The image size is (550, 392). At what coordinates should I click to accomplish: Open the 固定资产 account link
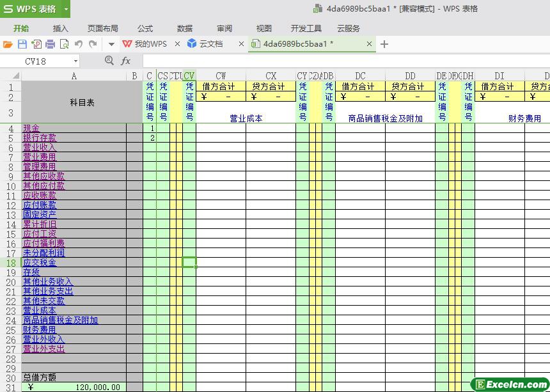(x=40, y=215)
